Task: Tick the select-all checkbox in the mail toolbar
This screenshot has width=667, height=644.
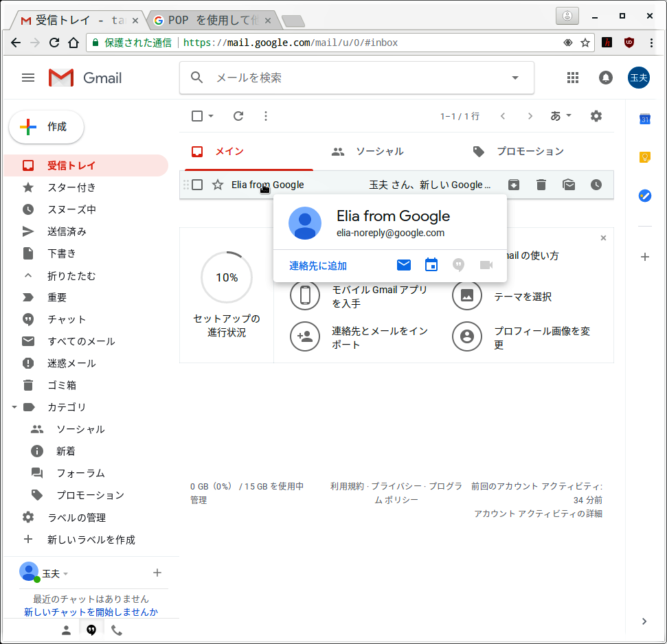Action: click(197, 116)
